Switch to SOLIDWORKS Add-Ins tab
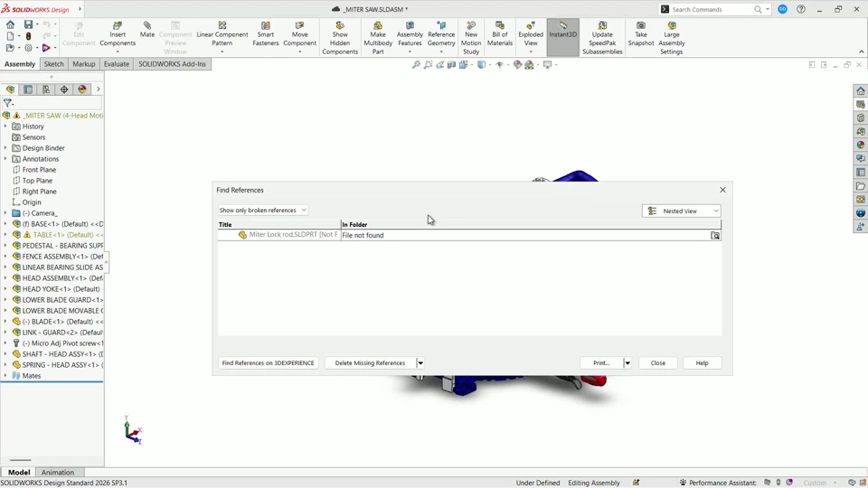This screenshot has height=488, width=868. pos(172,64)
